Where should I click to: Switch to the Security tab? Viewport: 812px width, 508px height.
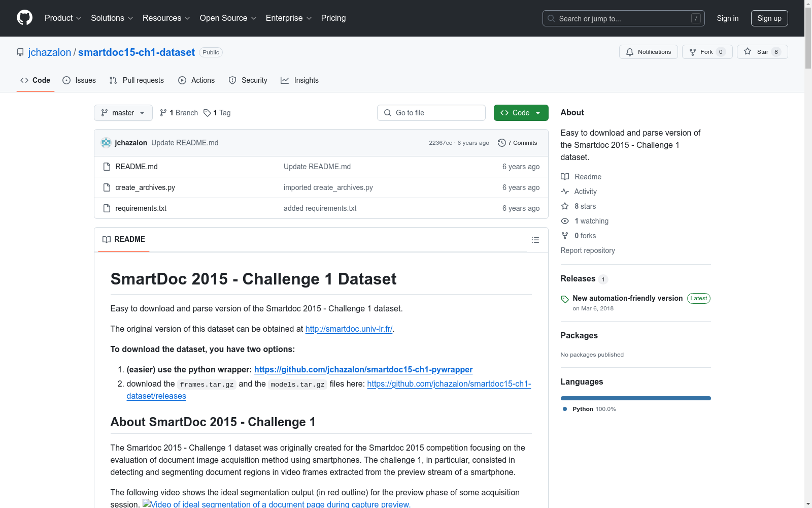(x=248, y=80)
